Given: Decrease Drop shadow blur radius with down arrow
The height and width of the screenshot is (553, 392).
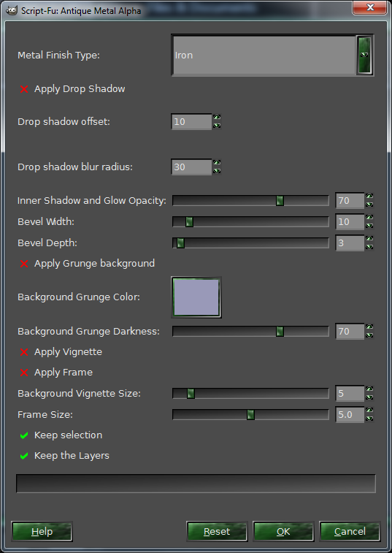Looking at the screenshot, I should 217,171.
